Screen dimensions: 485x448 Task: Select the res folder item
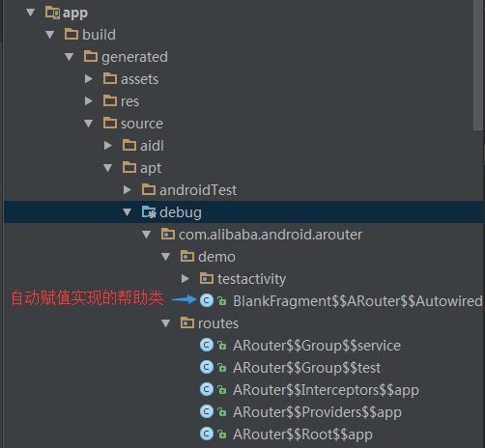coord(121,101)
